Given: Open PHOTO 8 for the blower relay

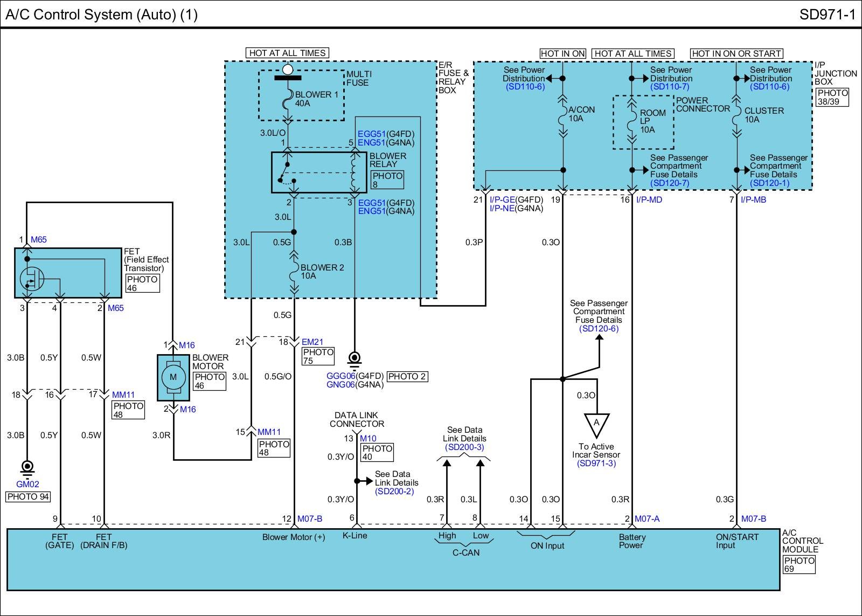Looking at the screenshot, I should 387,180.
